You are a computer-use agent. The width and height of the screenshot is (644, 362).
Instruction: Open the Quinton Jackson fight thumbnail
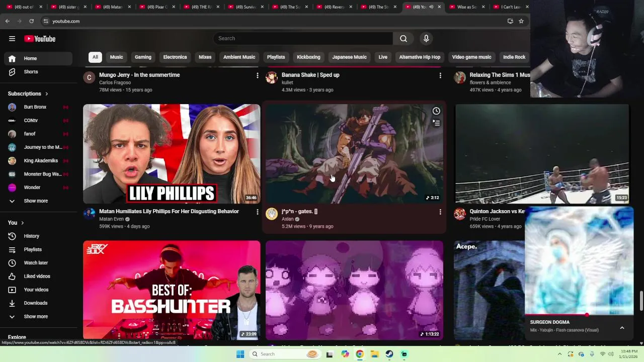542,154
